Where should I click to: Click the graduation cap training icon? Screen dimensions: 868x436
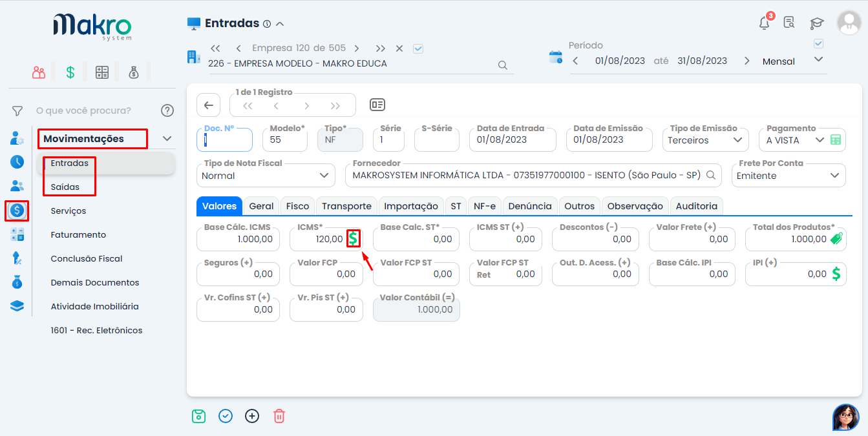pyautogui.click(x=816, y=22)
